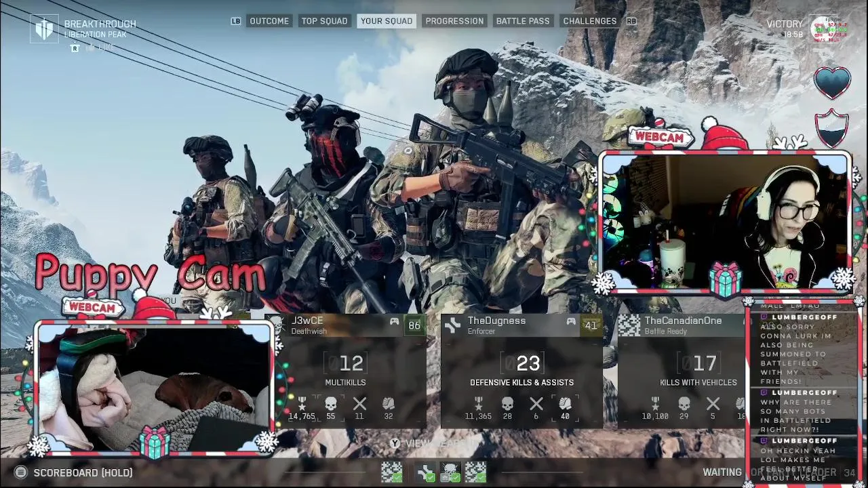Click TheDugness's fist assists icon
Image resolution: width=868 pixels, height=488 pixels.
tap(565, 404)
